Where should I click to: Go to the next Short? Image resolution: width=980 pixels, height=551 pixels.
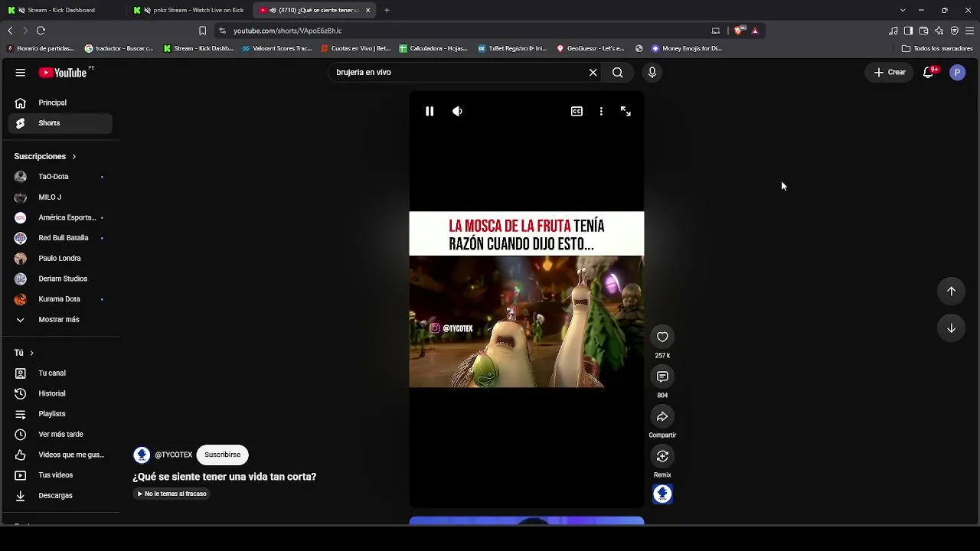pos(951,328)
